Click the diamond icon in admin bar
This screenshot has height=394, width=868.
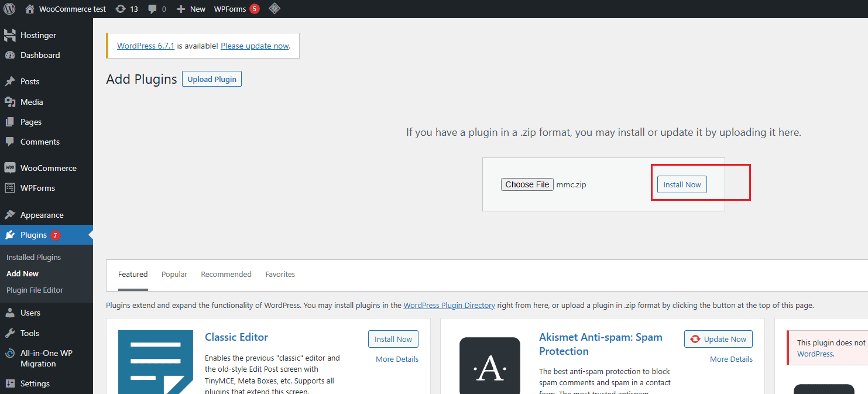click(x=274, y=9)
